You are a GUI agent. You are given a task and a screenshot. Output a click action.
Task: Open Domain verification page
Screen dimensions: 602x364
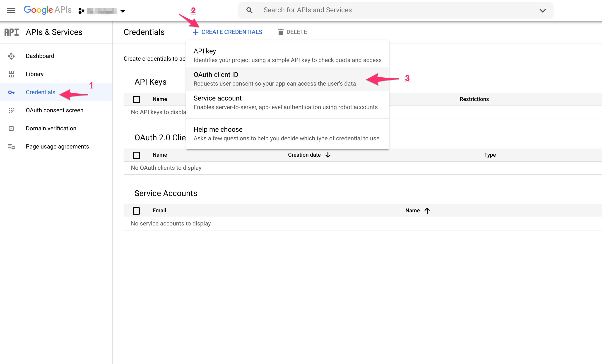[x=51, y=128]
